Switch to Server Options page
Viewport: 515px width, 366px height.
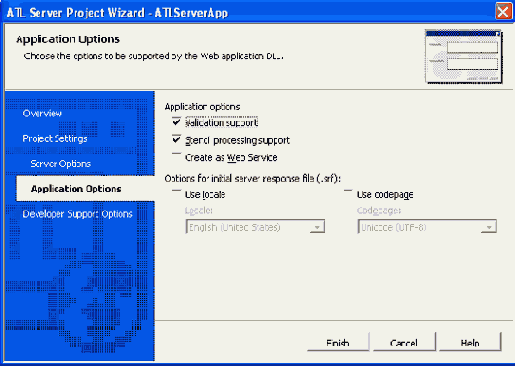click(61, 164)
